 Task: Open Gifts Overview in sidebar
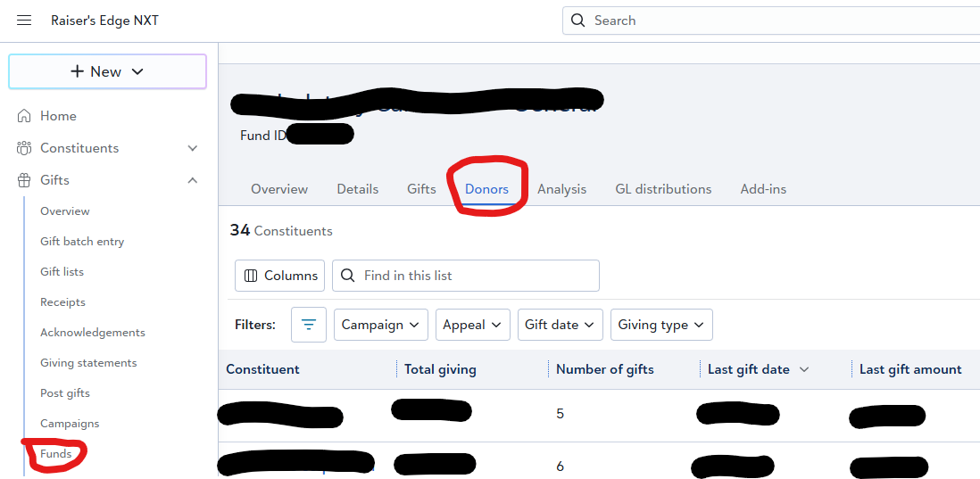pyautogui.click(x=65, y=211)
